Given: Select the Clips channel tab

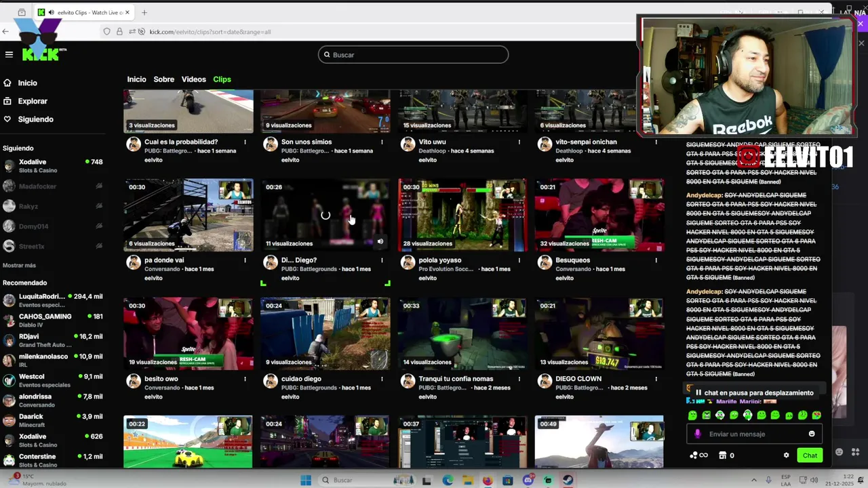Looking at the screenshot, I should pyautogui.click(x=222, y=79).
